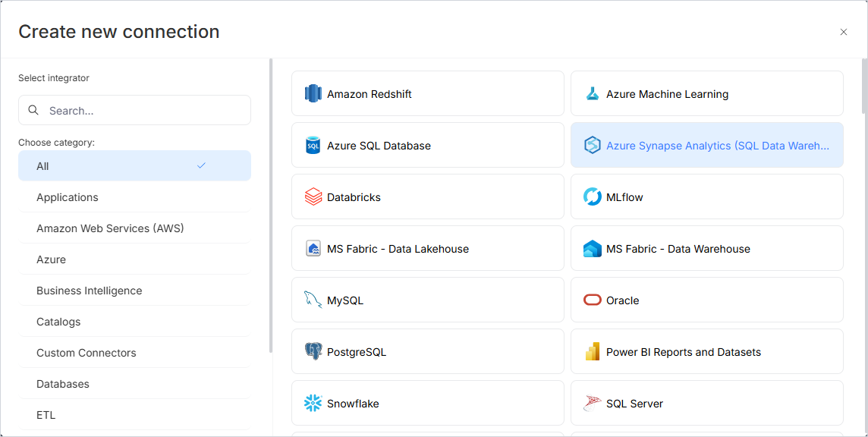The height and width of the screenshot is (437, 868).
Task: Select MS Fabric - Data Warehouse connector
Action: coord(678,249)
